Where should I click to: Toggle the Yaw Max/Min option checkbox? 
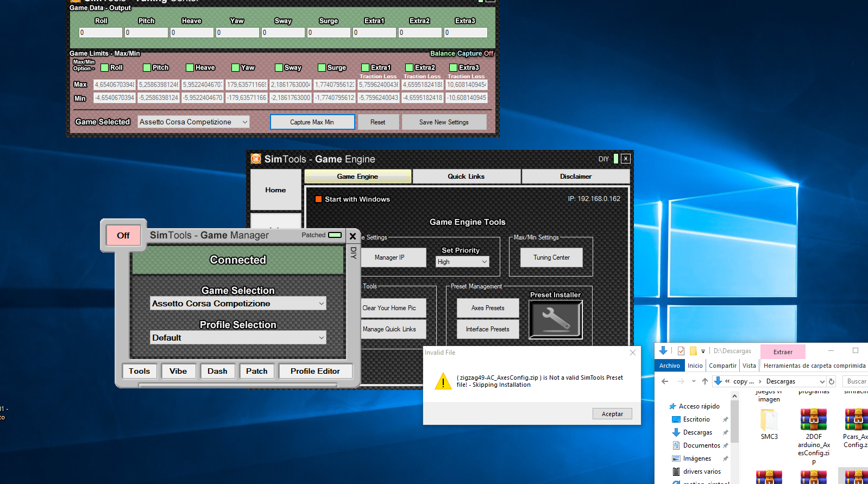[236, 67]
